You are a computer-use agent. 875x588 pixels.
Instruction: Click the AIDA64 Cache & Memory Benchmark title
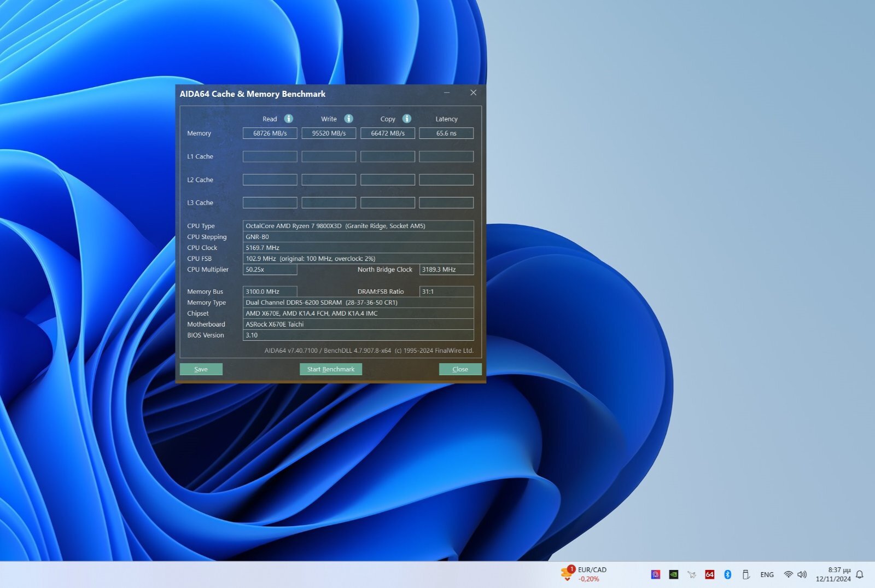coord(253,94)
